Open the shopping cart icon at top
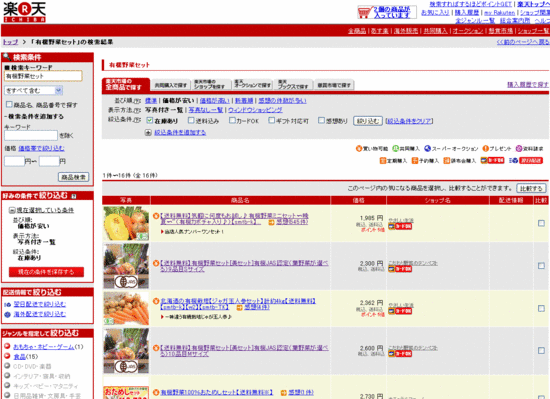Image resolution: width=550 pixels, height=399 pixels. 364,12
